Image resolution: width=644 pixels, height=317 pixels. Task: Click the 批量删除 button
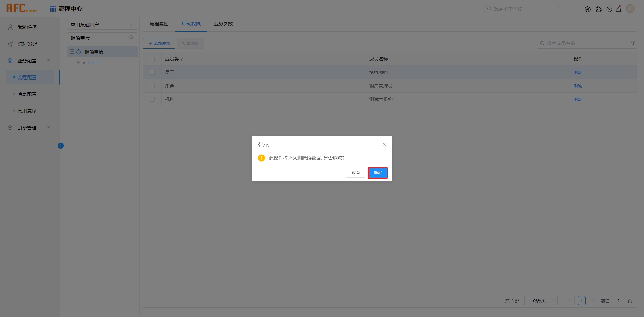tap(191, 43)
